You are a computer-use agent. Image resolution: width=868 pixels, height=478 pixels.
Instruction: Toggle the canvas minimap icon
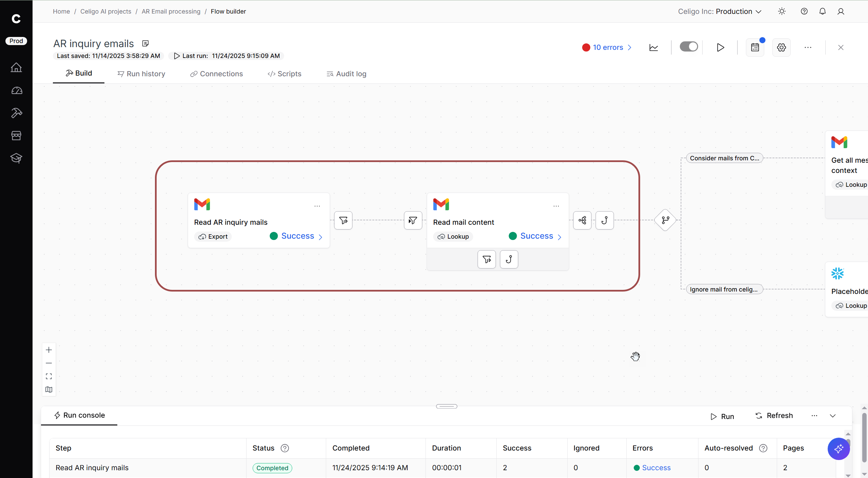49,390
